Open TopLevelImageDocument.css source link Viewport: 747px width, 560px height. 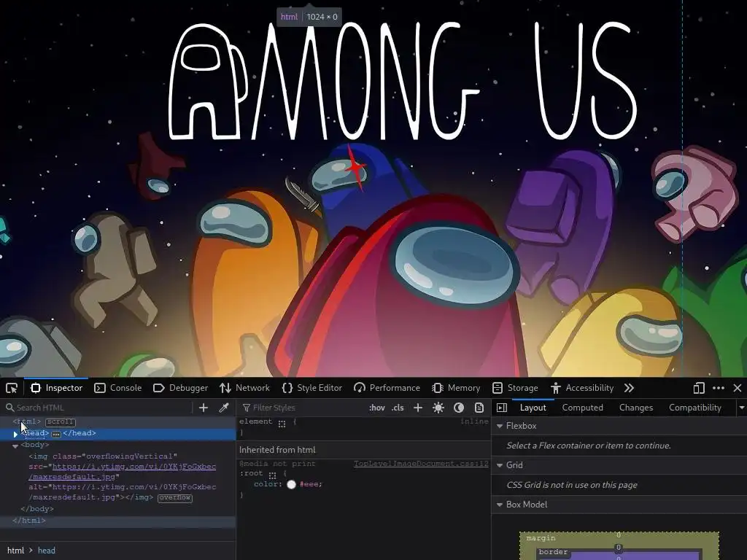point(421,463)
